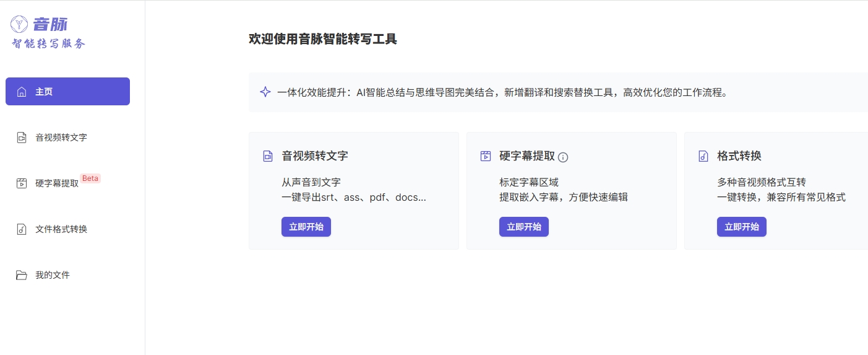Image resolution: width=868 pixels, height=355 pixels.
Task: Click the 一体化效能提升 announcement banner text
Action: [502, 92]
